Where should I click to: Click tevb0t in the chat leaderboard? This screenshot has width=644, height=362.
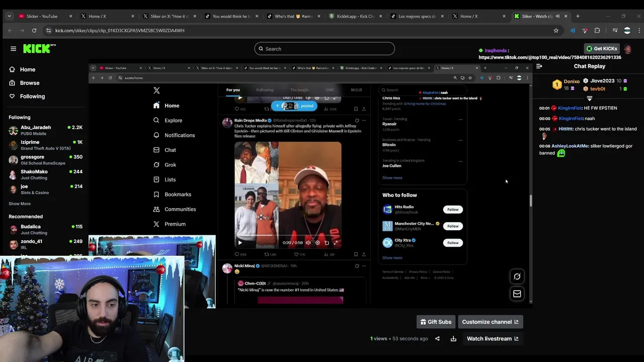(x=598, y=89)
